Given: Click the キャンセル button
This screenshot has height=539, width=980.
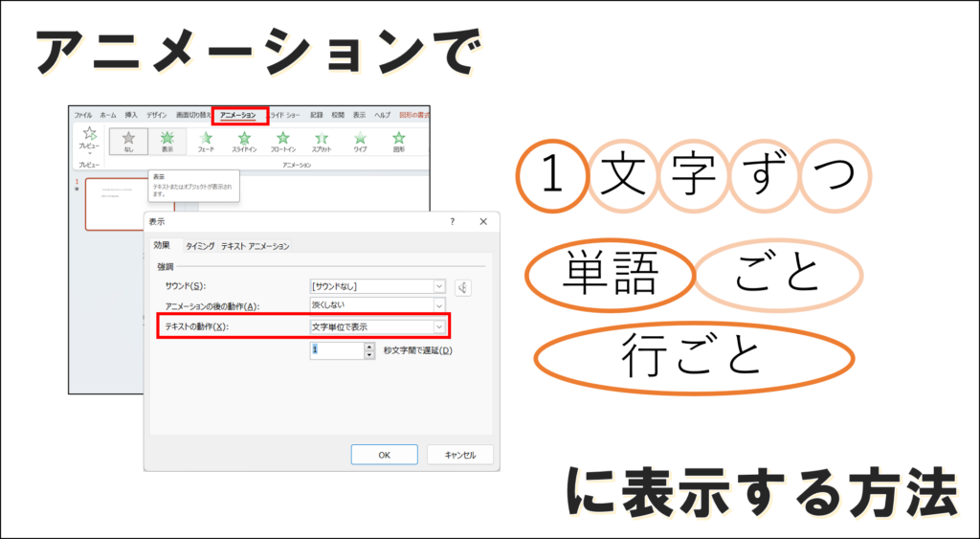Looking at the screenshot, I should 459,455.
